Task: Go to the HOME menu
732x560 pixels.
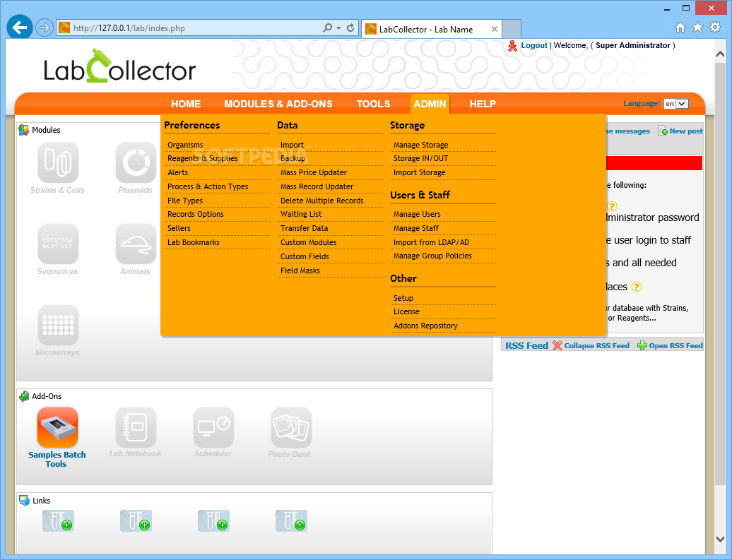Action: click(x=186, y=104)
